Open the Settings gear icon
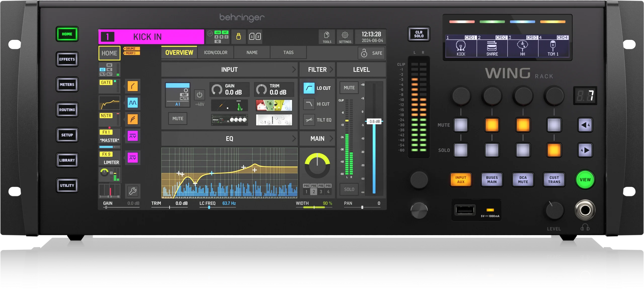Image resolution: width=644 pixels, height=292 pixels. 345,37
